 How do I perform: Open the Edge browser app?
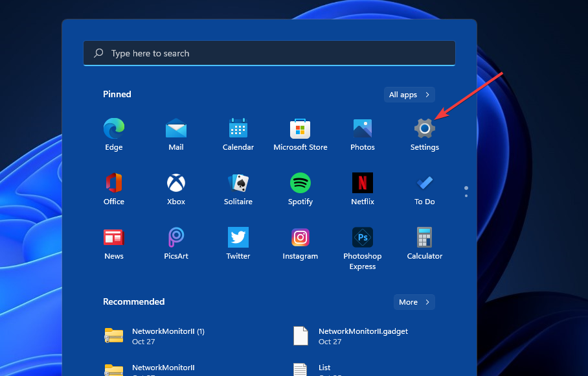pos(113,134)
